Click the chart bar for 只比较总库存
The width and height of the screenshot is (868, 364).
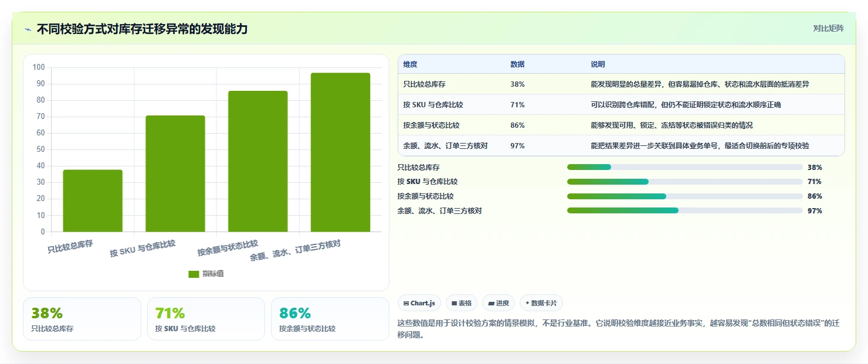[x=93, y=200]
